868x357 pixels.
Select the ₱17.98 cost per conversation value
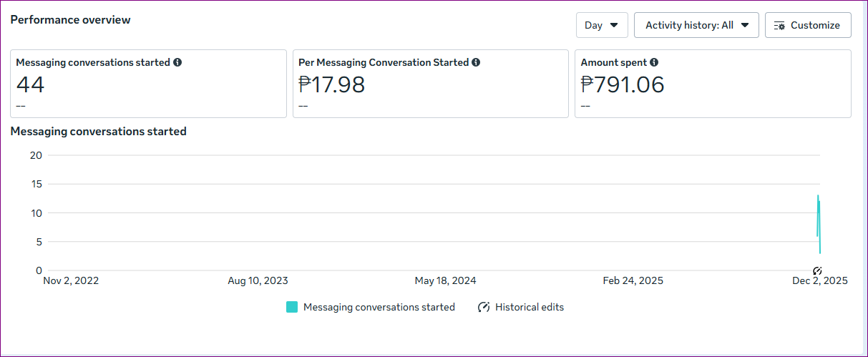(331, 85)
